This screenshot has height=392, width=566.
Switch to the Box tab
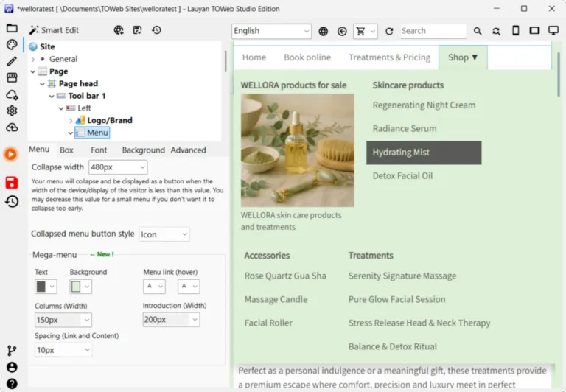click(66, 150)
